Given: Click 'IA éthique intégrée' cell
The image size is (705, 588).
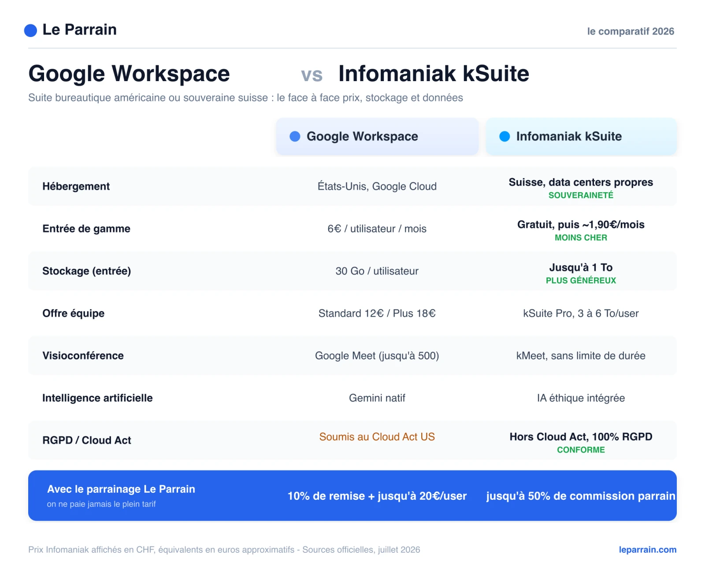Looking at the screenshot, I should tap(581, 398).
